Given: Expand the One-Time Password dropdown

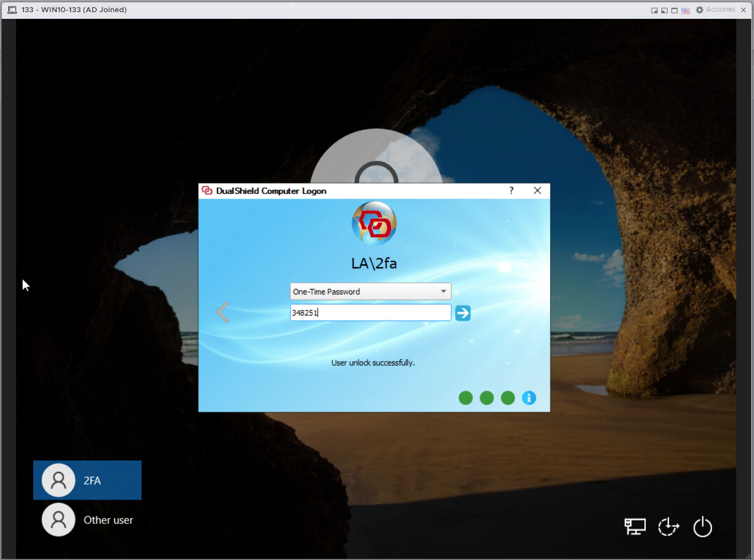Looking at the screenshot, I should pyautogui.click(x=443, y=292).
